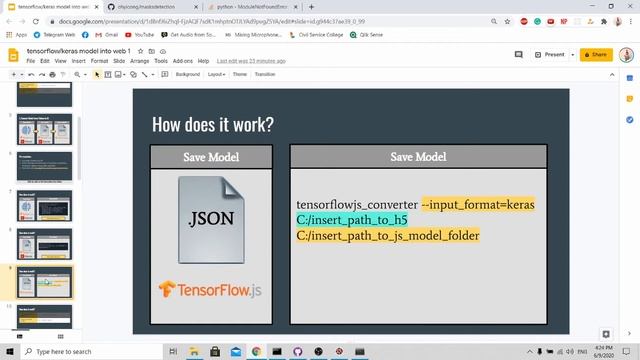Screen dimensions: 640x360
Task: Click the JSON file image on the slide
Action: [211, 220]
